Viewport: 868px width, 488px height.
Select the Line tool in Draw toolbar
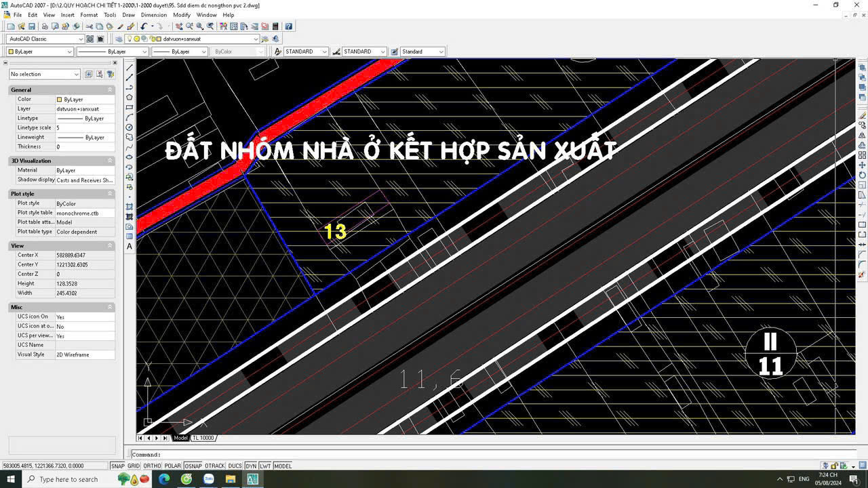point(130,68)
